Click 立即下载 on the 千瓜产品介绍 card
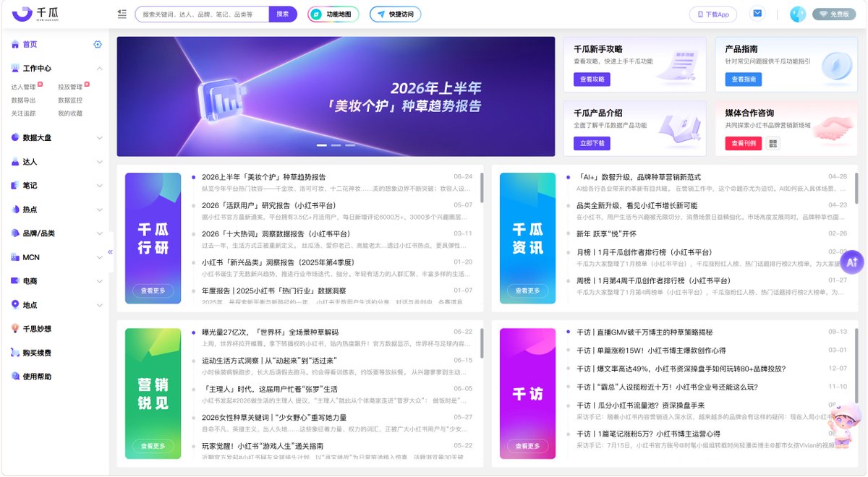The image size is (868, 477). point(592,143)
